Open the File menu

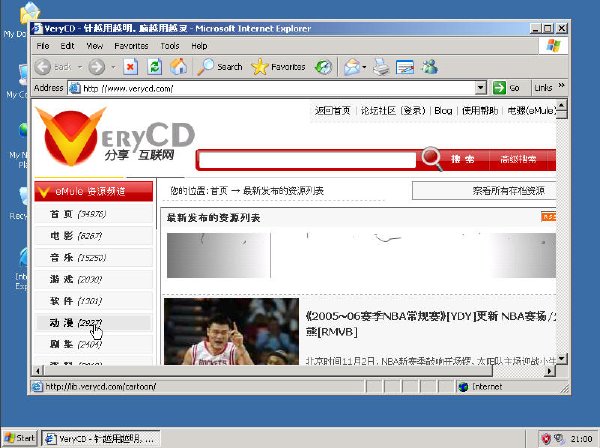point(43,46)
